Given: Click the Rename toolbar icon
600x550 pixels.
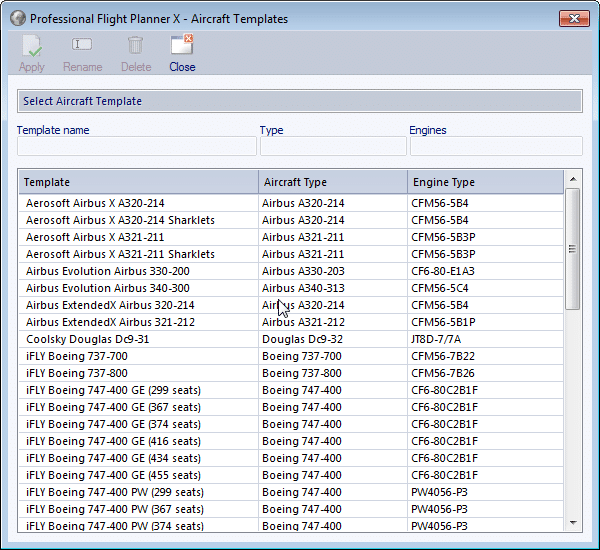Looking at the screenshot, I should pyautogui.click(x=82, y=46).
